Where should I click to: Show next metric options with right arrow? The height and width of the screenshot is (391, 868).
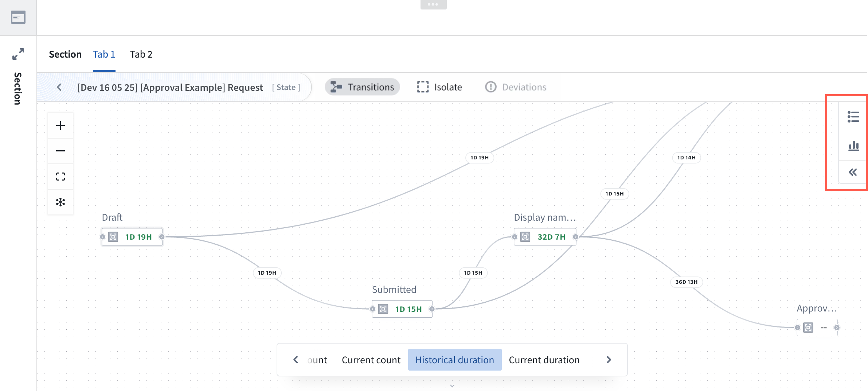(x=609, y=360)
